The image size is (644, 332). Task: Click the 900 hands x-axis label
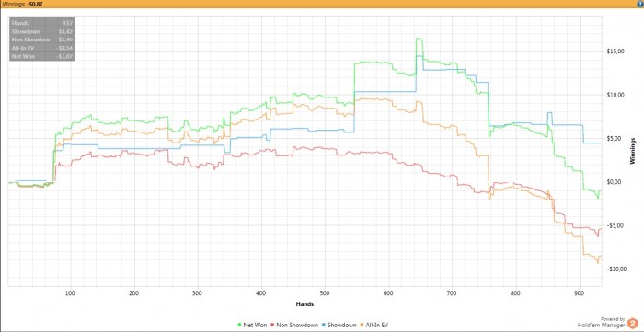click(x=579, y=293)
